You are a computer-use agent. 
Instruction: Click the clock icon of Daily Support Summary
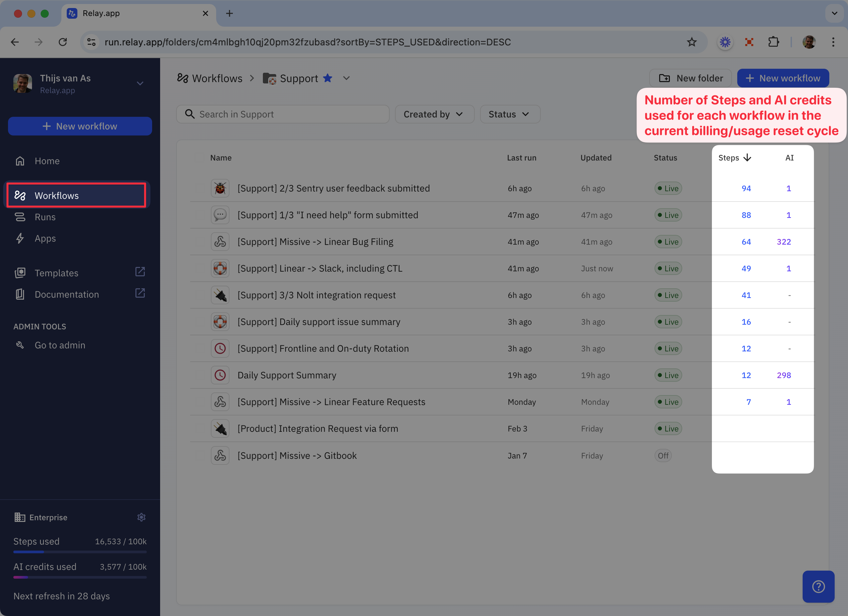pyautogui.click(x=220, y=375)
